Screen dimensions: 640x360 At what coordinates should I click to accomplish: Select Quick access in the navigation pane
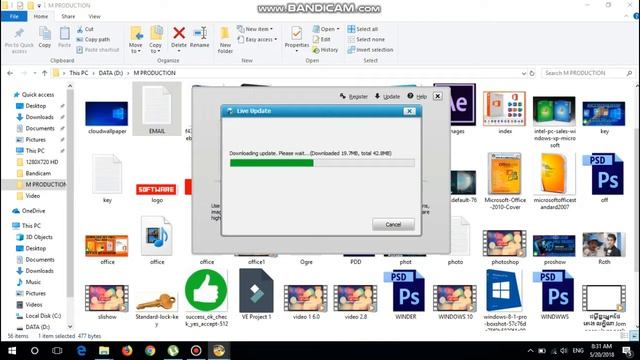[38, 95]
